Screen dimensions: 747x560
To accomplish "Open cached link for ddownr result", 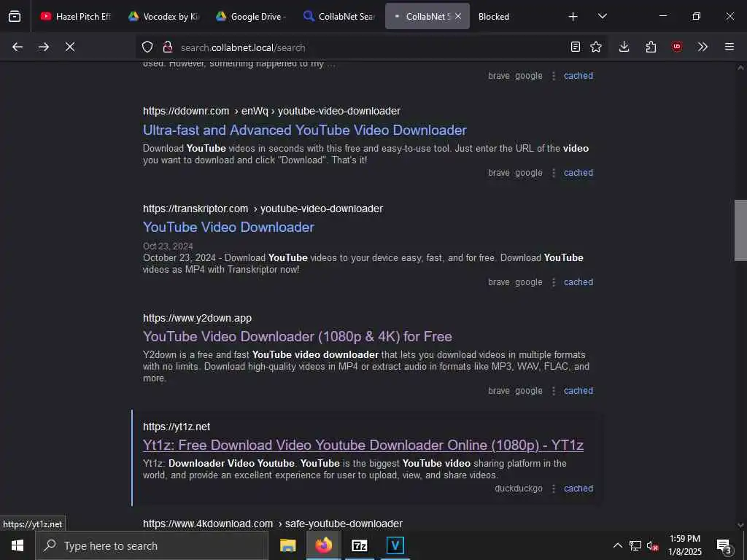I will tap(578, 173).
